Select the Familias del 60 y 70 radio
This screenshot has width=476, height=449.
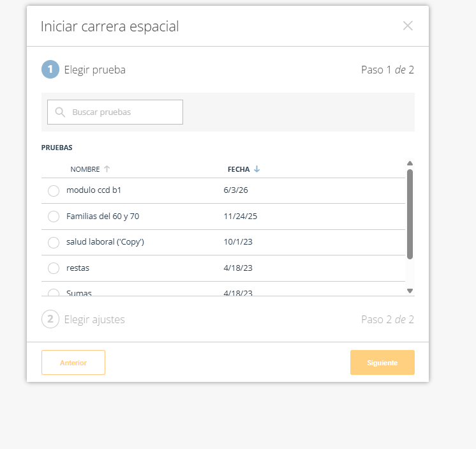tap(54, 217)
